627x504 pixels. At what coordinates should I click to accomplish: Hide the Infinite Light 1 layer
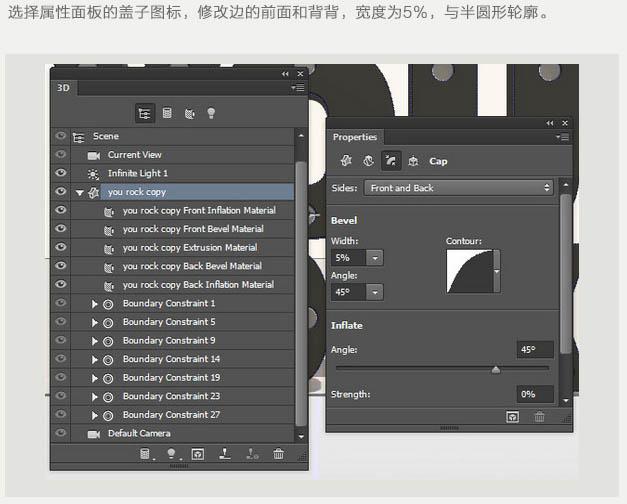(x=61, y=173)
